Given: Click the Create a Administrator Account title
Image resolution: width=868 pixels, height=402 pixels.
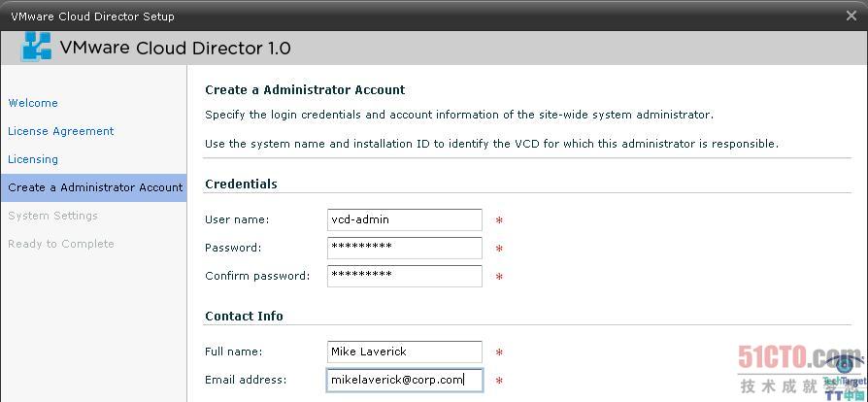Looking at the screenshot, I should (x=305, y=89).
